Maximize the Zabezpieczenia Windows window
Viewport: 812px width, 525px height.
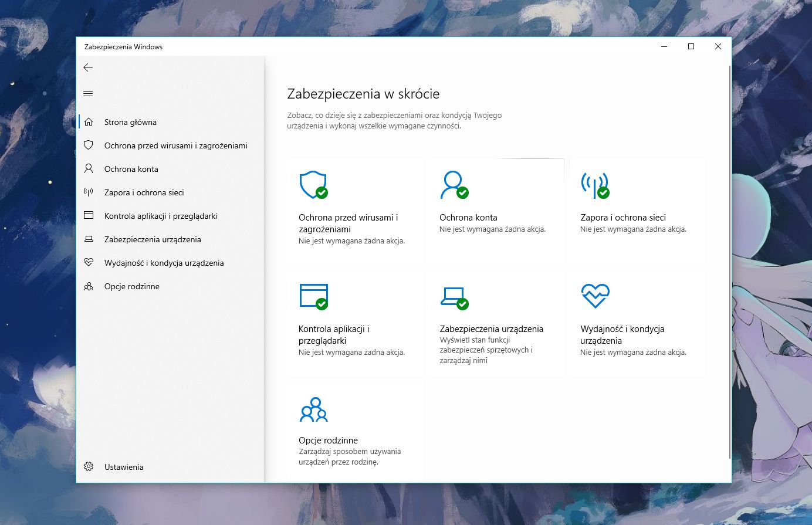point(691,46)
